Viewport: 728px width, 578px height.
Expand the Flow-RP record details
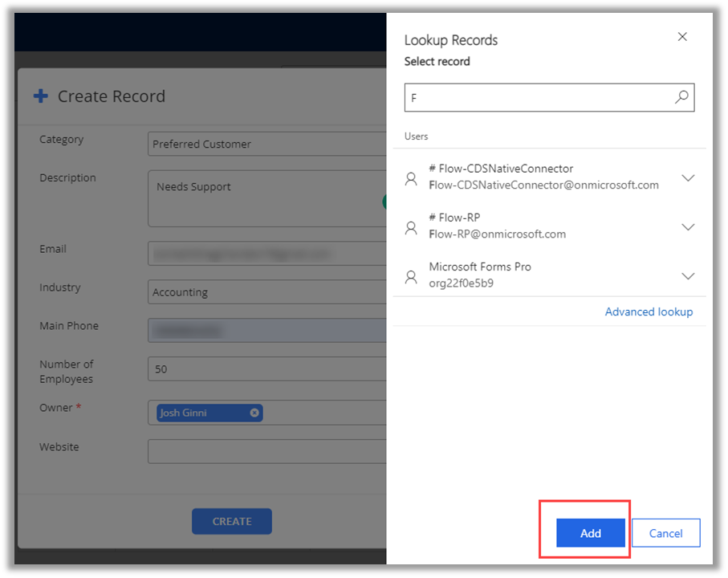(688, 227)
